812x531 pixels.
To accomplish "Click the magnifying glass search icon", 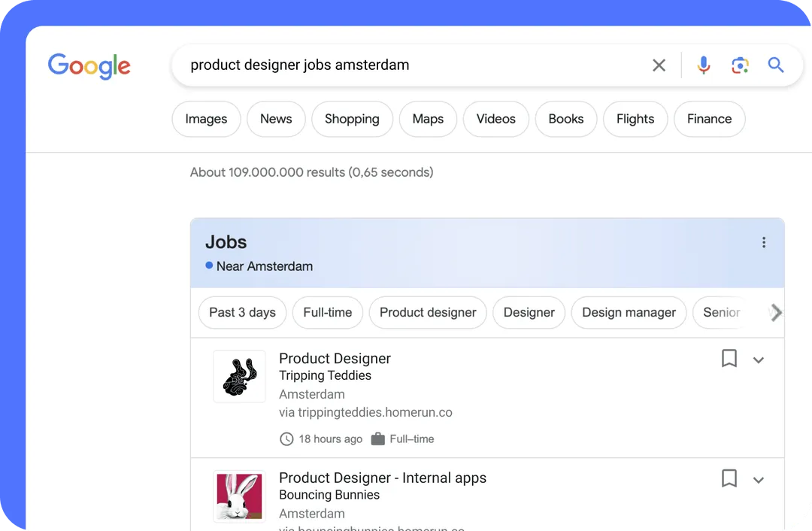I will click(775, 65).
